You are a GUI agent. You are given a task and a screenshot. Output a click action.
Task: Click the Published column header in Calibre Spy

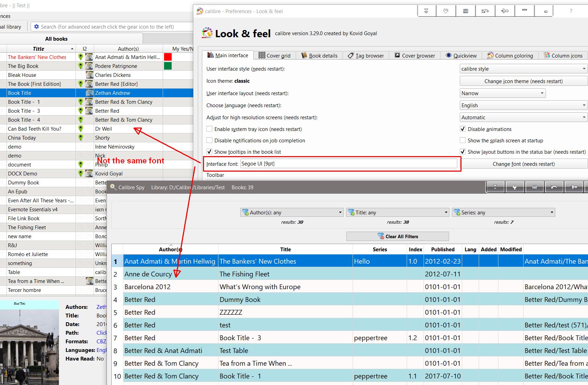(x=443, y=249)
